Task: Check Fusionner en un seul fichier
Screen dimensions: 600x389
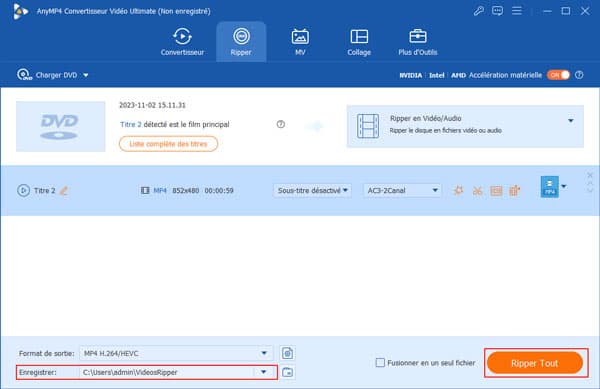Action: pyautogui.click(x=380, y=363)
